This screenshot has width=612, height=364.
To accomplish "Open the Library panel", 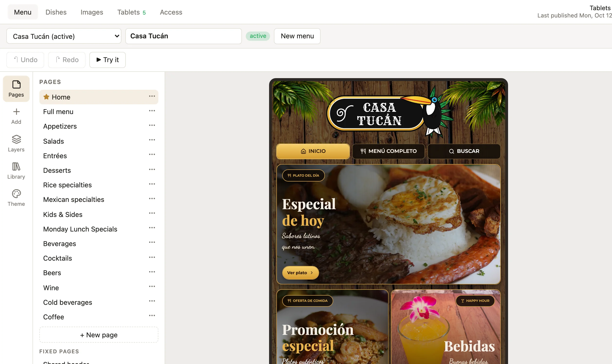I will [16, 171].
